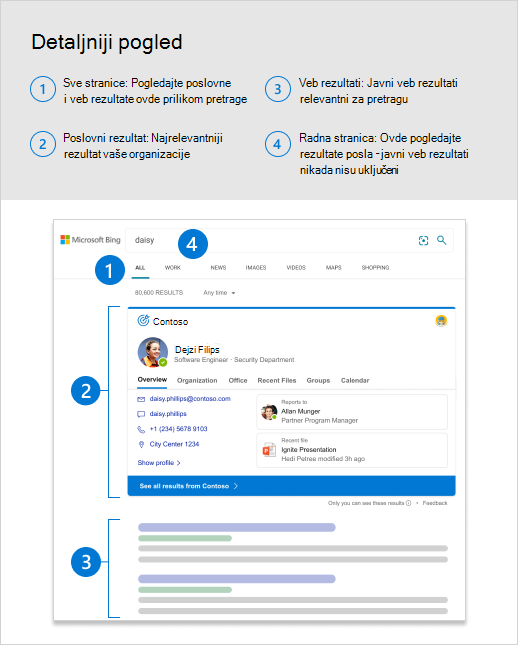Open the Organization tab in profile card

coord(197,381)
